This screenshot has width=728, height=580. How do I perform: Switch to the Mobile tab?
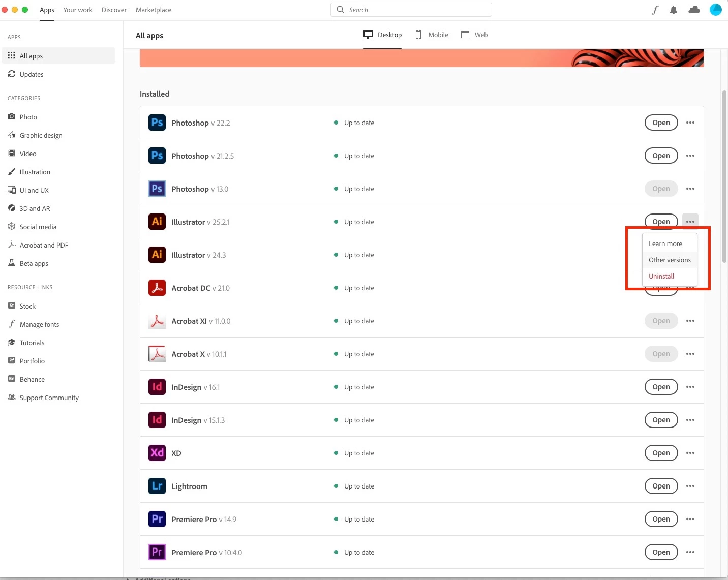(432, 35)
